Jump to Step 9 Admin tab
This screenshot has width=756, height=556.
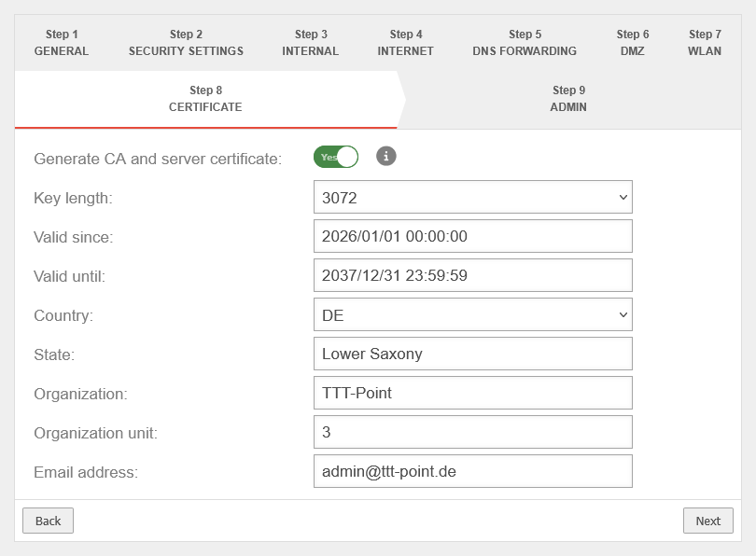click(568, 99)
